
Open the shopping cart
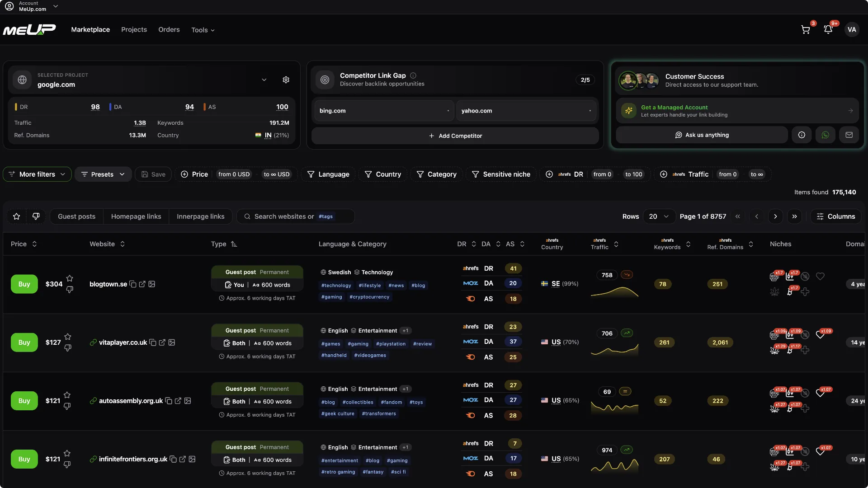click(806, 30)
